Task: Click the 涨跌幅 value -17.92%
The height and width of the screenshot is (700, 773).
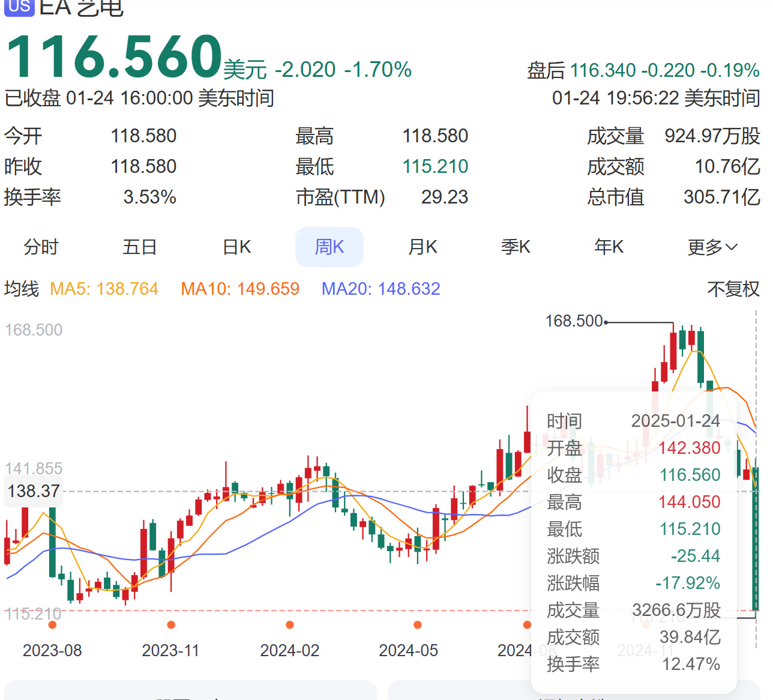Action: (688, 583)
